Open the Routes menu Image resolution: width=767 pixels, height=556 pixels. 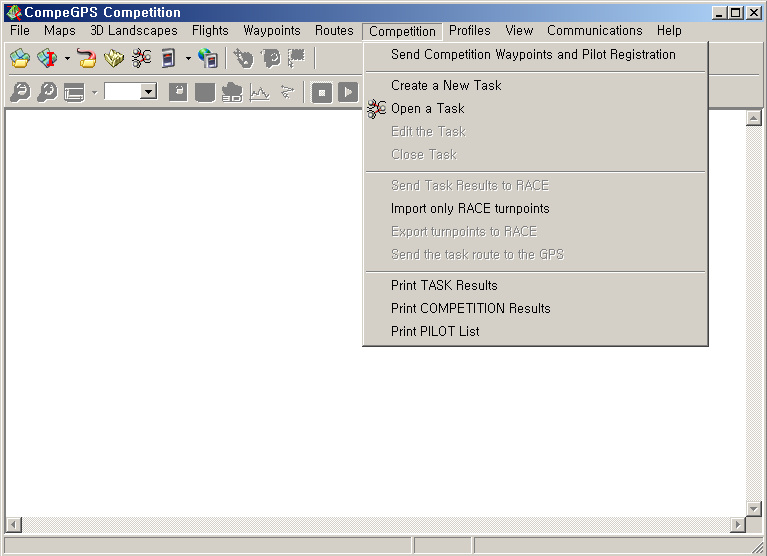334,31
